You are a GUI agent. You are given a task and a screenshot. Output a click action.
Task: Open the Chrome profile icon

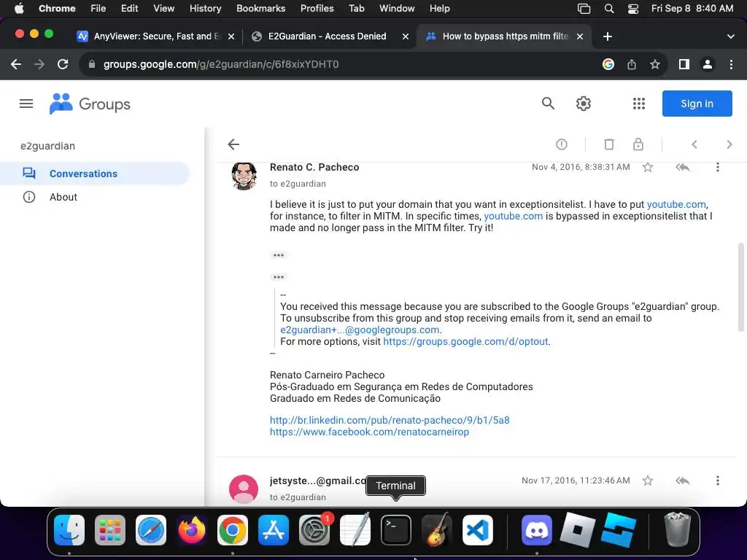tap(708, 64)
